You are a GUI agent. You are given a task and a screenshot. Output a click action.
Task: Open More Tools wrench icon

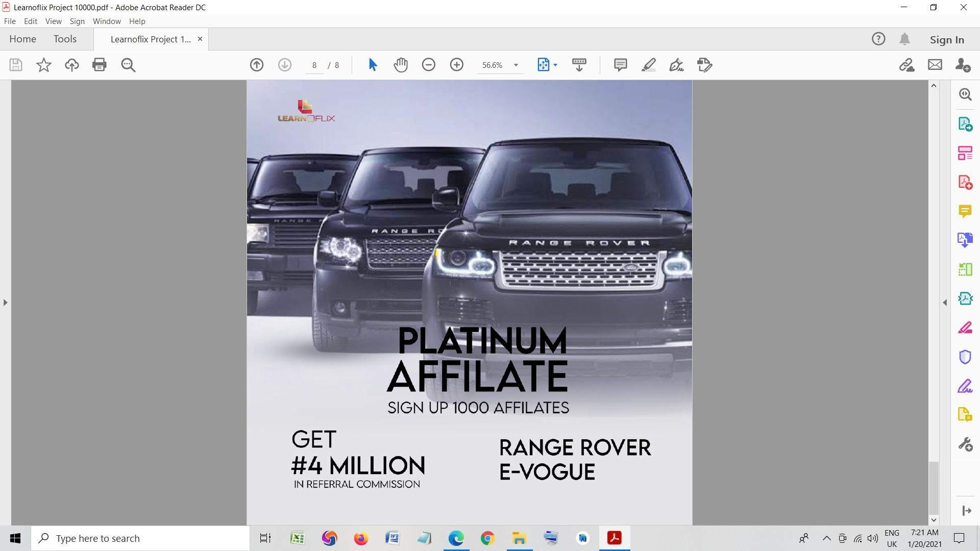[x=965, y=444]
